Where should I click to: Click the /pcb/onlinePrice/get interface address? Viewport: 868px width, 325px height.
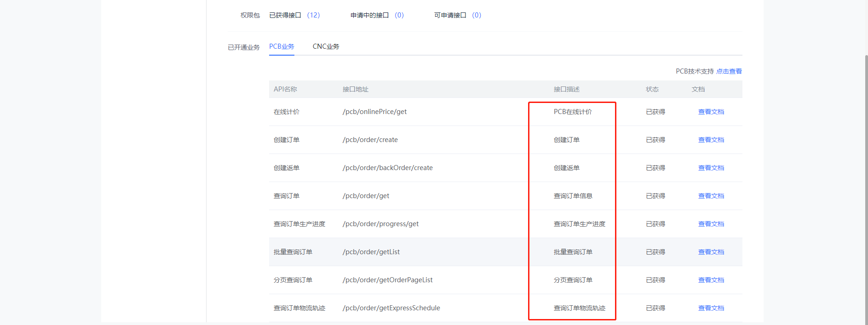pos(374,112)
